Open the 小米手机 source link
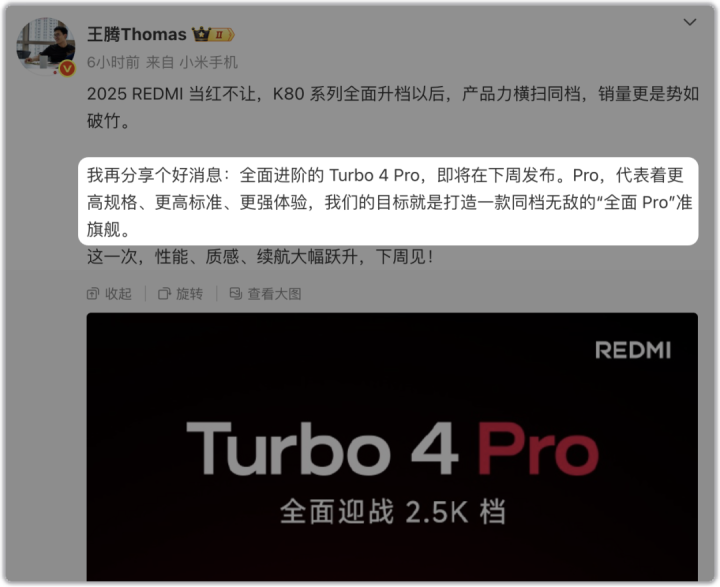Viewport: 720px width, 587px height. [208, 62]
